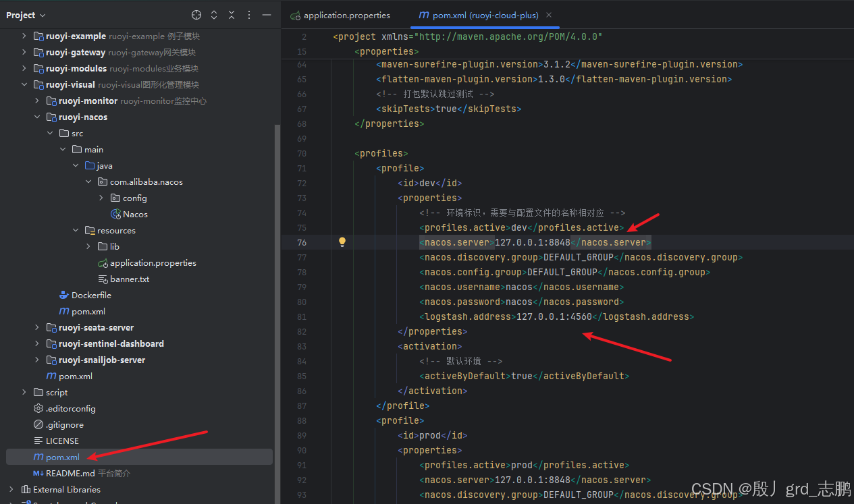This screenshot has width=854, height=504.
Task: Click the ruoyi-gateway module folder icon
Action: tap(38, 52)
